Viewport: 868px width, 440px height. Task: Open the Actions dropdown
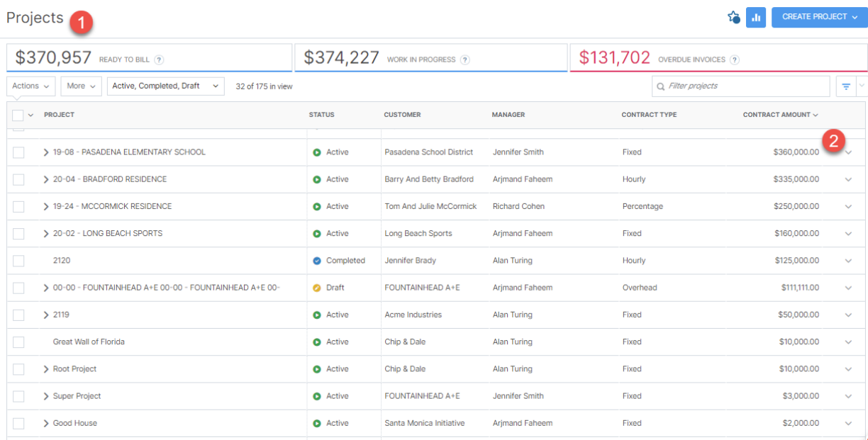click(31, 86)
